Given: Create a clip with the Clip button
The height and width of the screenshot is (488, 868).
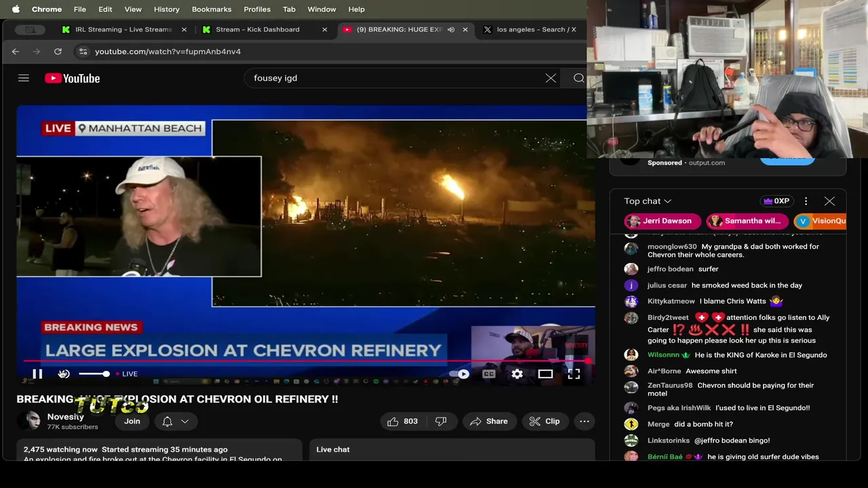Looking at the screenshot, I should click(545, 421).
